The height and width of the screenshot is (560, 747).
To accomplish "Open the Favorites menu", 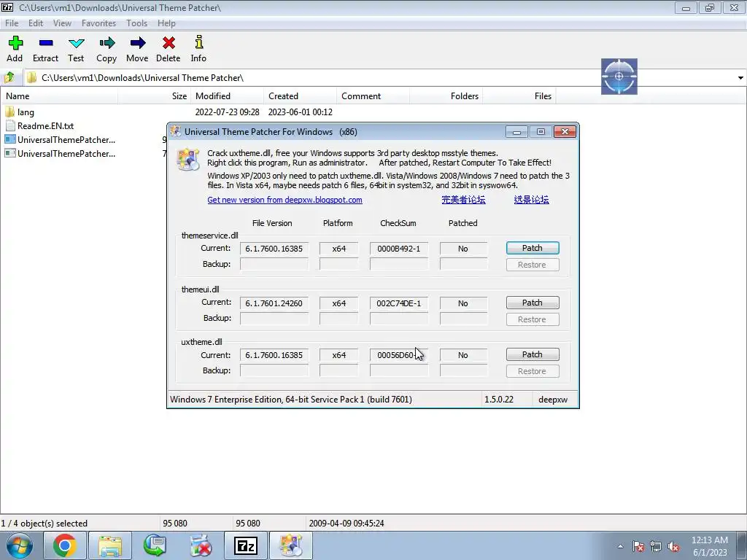I will 98,23.
